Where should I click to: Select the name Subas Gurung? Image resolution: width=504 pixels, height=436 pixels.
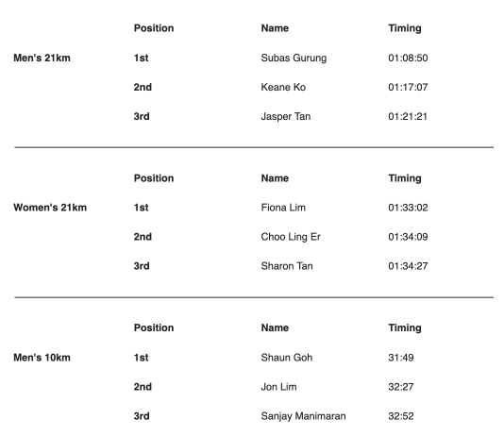(294, 59)
